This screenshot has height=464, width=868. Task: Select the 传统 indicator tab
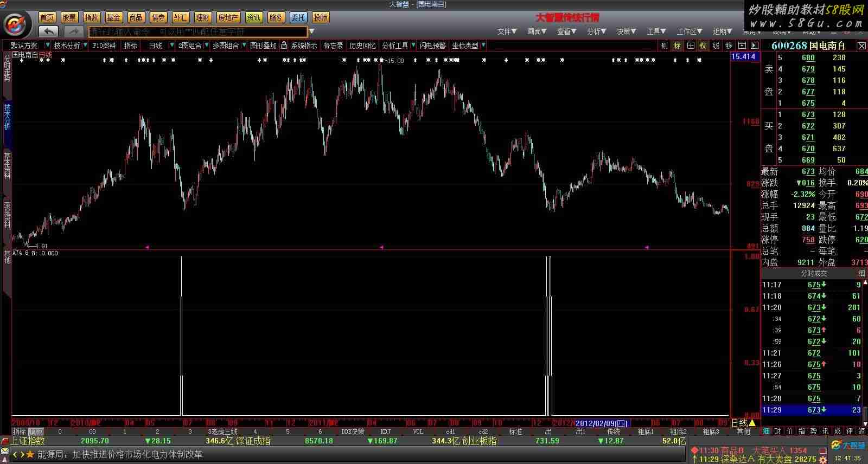(613, 432)
